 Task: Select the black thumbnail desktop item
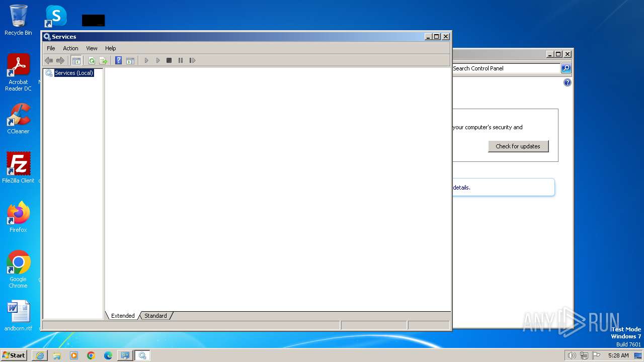click(93, 20)
